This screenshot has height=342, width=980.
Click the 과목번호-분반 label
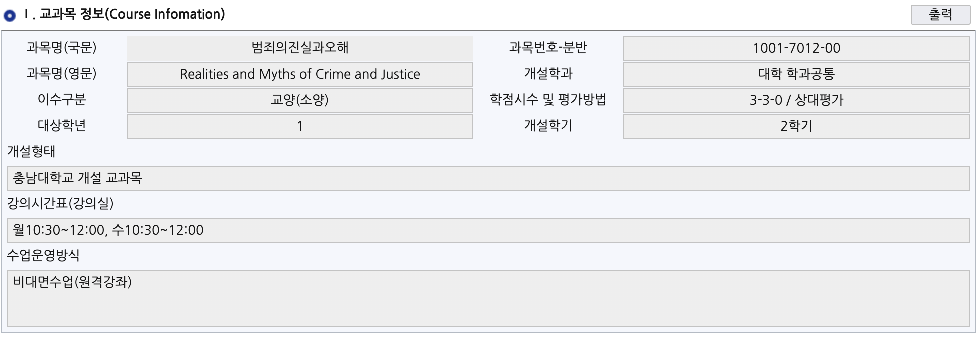pos(548,48)
